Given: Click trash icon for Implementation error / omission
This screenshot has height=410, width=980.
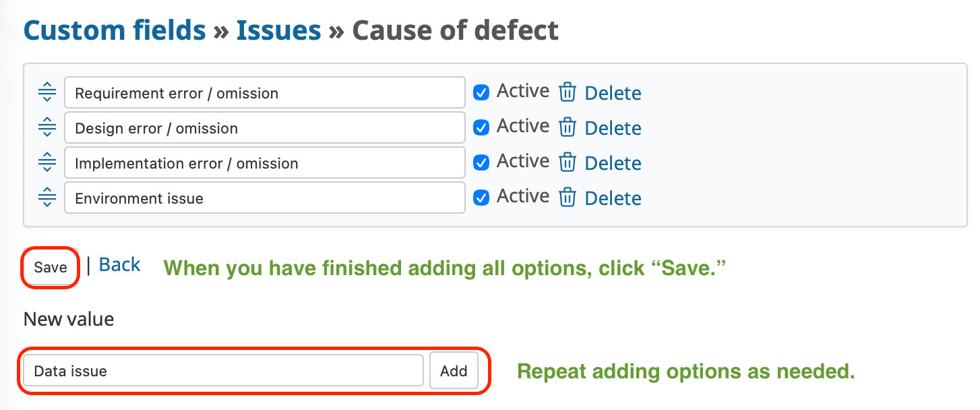Looking at the screenshot, I should 568,163.
